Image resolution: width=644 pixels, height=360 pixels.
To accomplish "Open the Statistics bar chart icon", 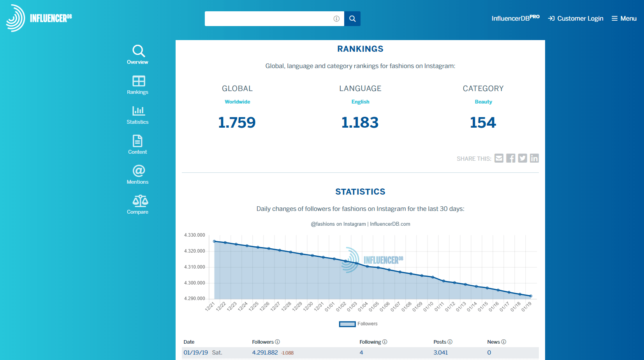I will [139, 111].
